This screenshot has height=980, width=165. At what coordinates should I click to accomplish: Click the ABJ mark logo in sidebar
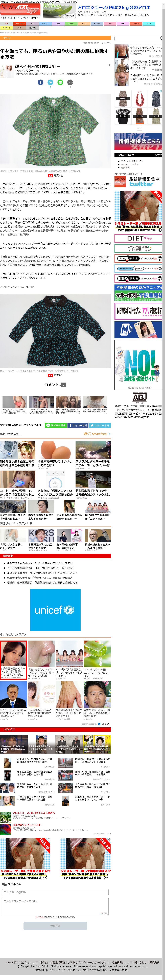pyautogui.click(x=139, y=398)
